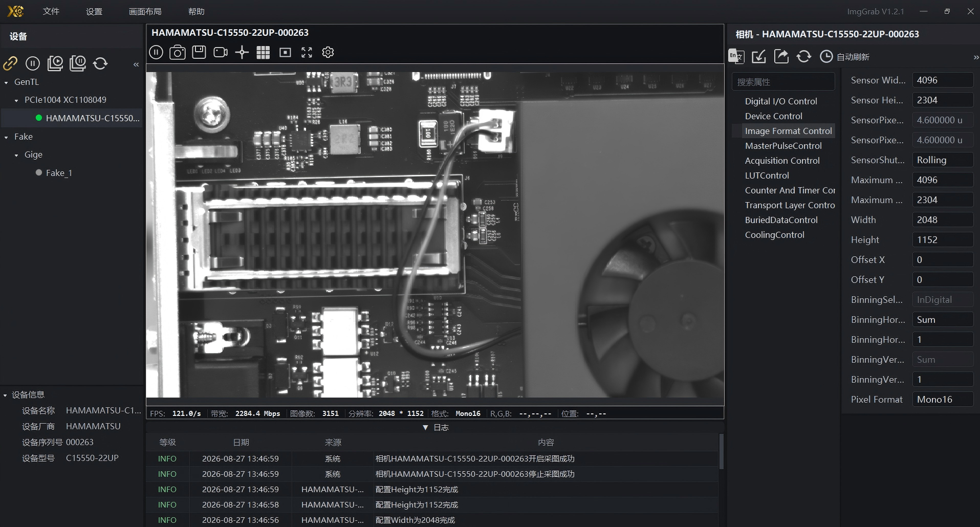Refresh the device list in the 设备 panel
Viewport: 980px width, 527px height.
(100, 63)
